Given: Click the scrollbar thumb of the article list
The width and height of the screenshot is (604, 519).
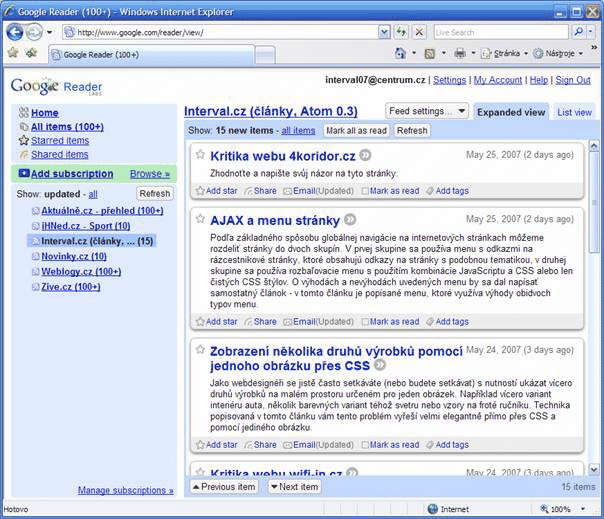Looking at the screenshot, I should [x=594, y=202].
